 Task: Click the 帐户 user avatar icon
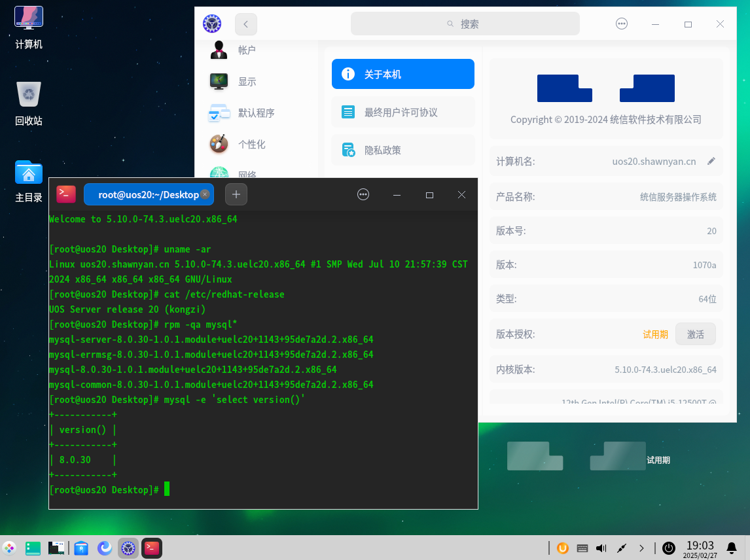pyautogui.click(x=219, y=50)
